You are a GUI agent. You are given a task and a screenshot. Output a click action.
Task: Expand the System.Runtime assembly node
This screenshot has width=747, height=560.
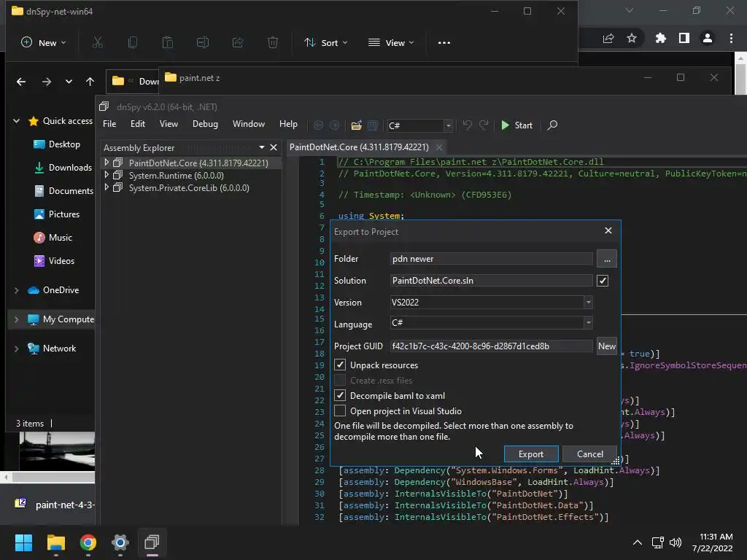click(x=107, y=176)
